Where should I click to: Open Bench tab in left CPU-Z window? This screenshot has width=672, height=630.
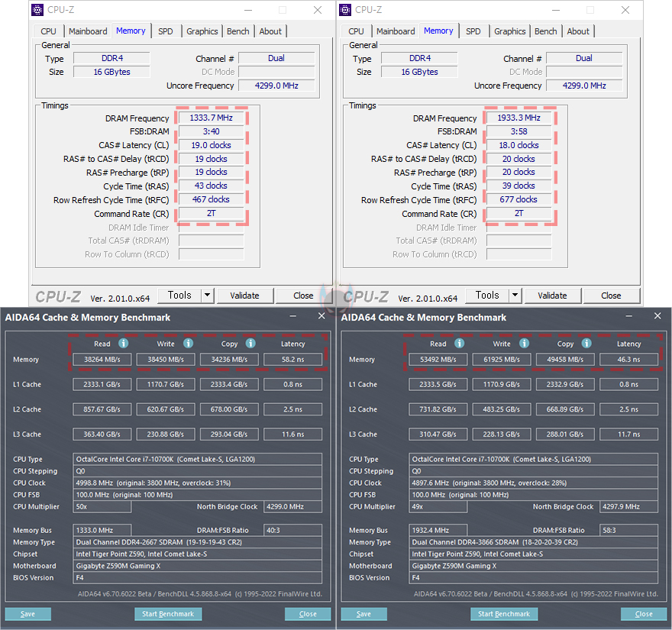click(x=237, y=31)
